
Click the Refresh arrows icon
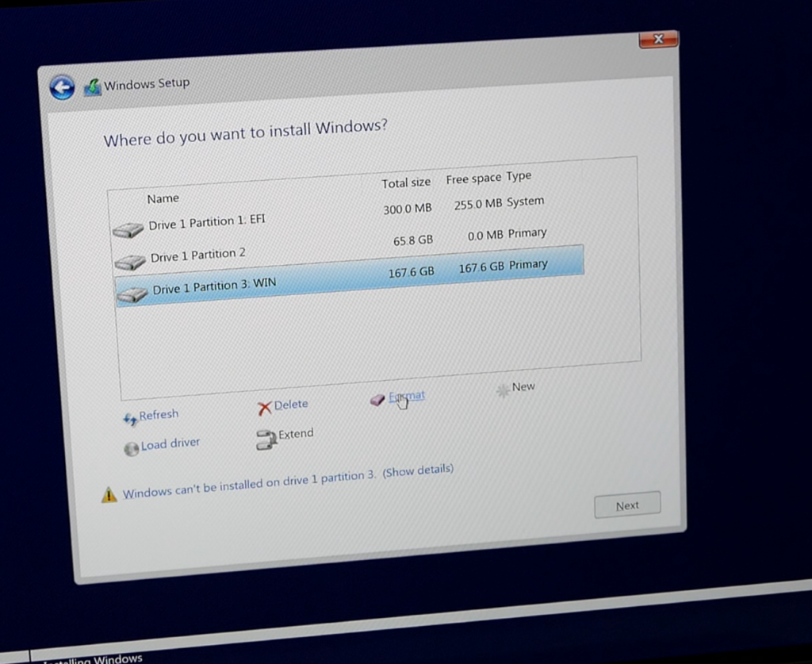(x=130, y=419)
